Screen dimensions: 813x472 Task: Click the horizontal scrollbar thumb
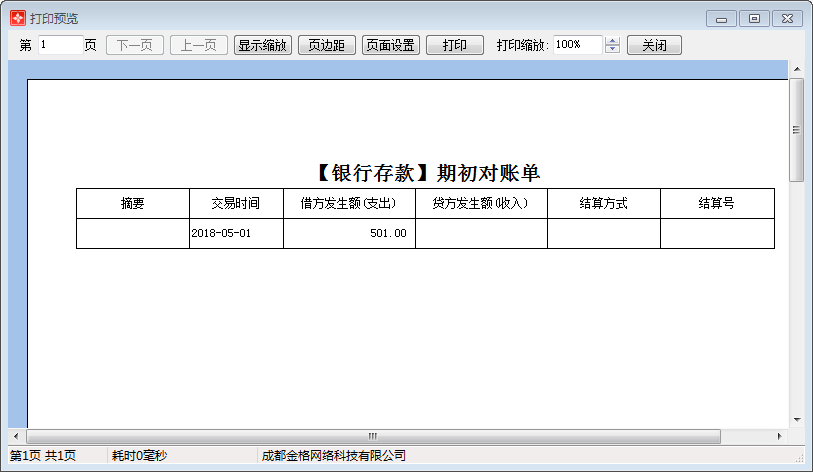(x=372, y=436)
